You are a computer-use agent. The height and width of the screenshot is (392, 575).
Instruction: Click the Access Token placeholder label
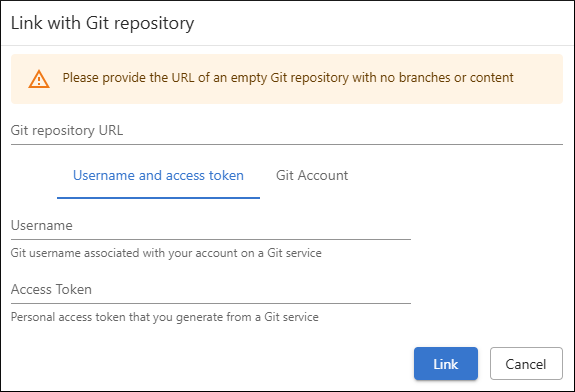(x=51, y=290)
